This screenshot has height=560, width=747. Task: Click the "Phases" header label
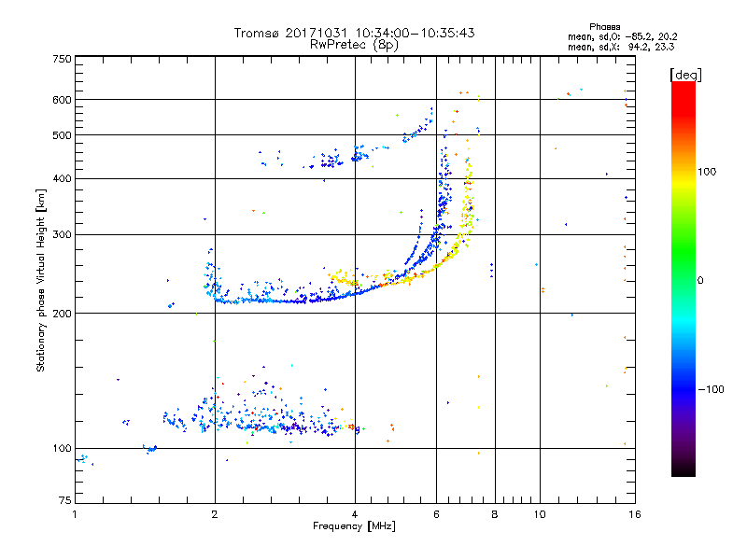pyautogui.click(x=604, y=27)
